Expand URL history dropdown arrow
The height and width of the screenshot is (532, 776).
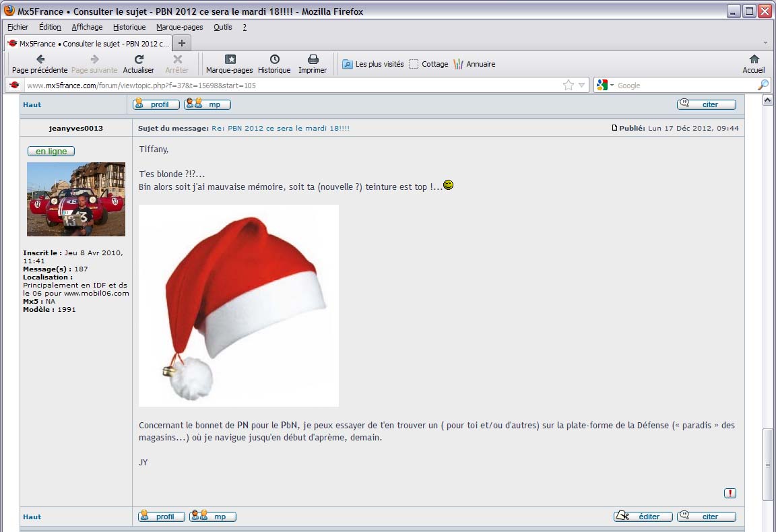pyautogui.click(x=581, y=85)
